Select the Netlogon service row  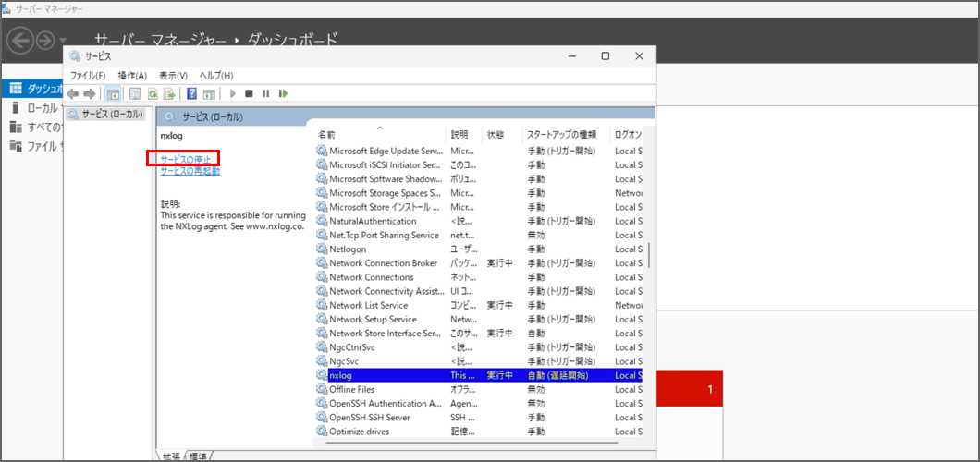348,249
